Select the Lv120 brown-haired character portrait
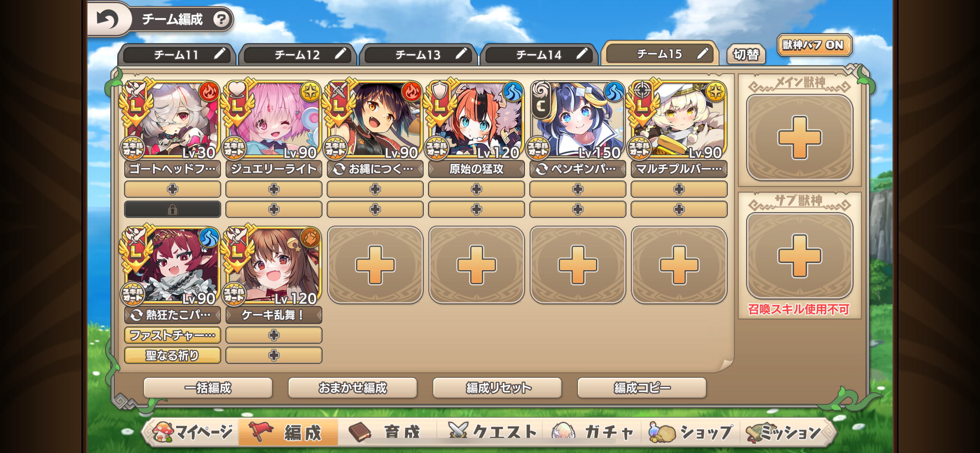980x453 pixels. 274,266
